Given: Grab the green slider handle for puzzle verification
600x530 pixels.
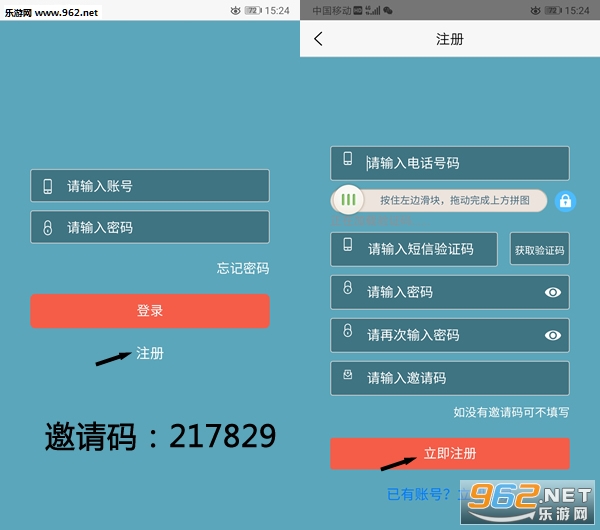Looking at the screenshot, I should (348, 200).
